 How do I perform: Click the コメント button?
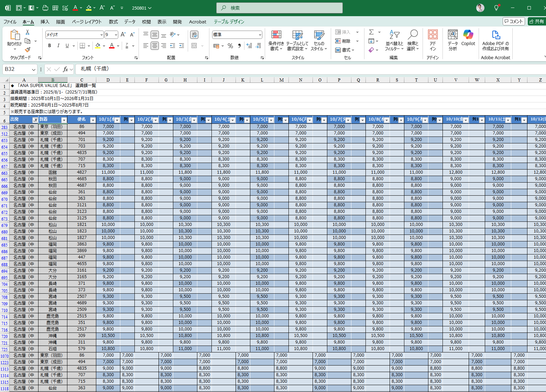click(514, 21)
